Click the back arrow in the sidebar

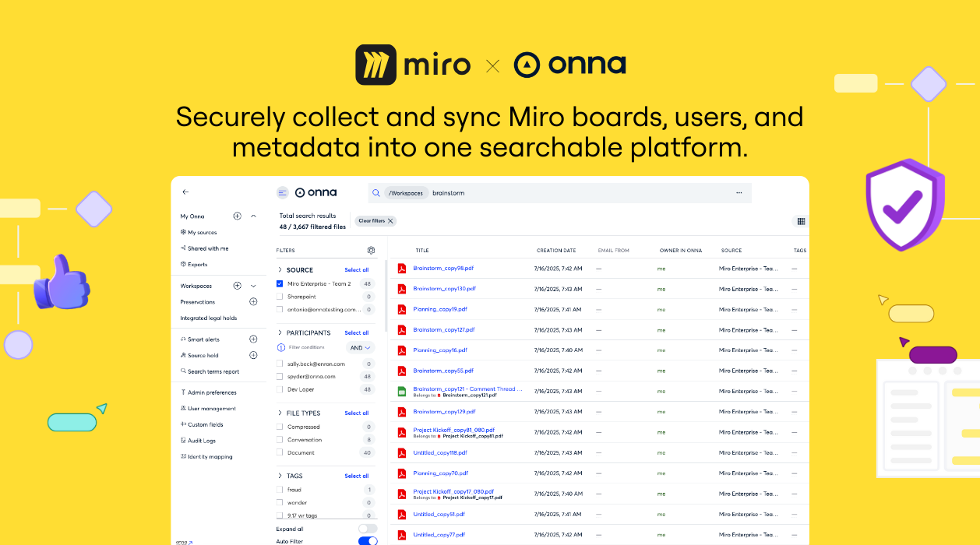pos(185,192)
